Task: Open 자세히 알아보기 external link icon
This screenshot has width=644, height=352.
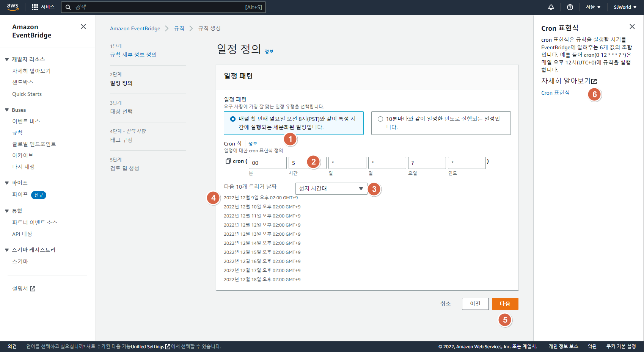Action: point(594,81)
